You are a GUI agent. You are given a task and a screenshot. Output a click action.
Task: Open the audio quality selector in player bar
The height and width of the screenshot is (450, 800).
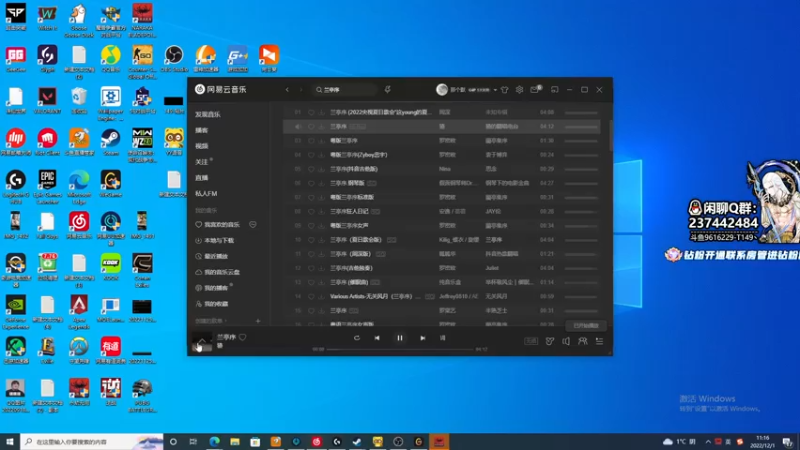pos(531,341)
